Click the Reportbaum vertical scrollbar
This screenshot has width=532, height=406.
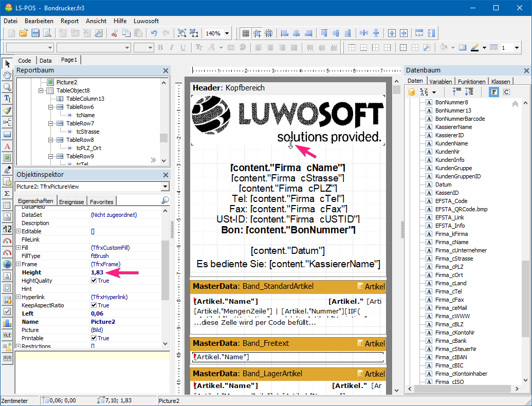pos(164,121)
